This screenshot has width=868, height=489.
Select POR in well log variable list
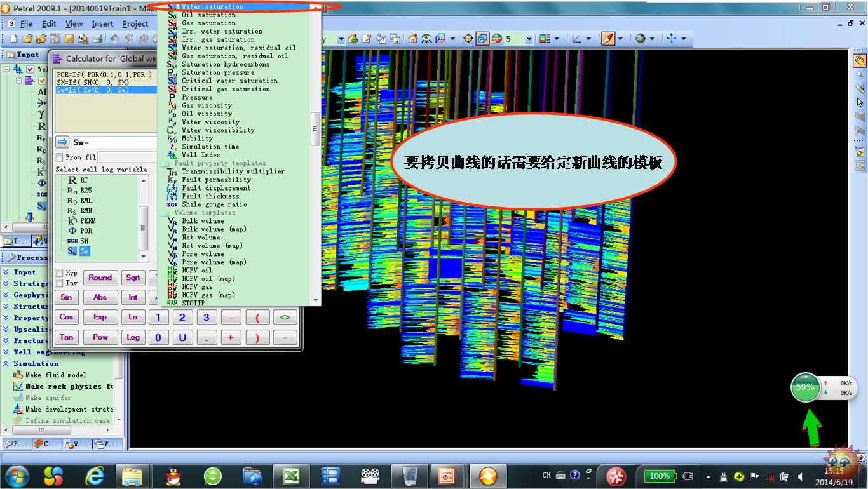(x=86, y=231)
